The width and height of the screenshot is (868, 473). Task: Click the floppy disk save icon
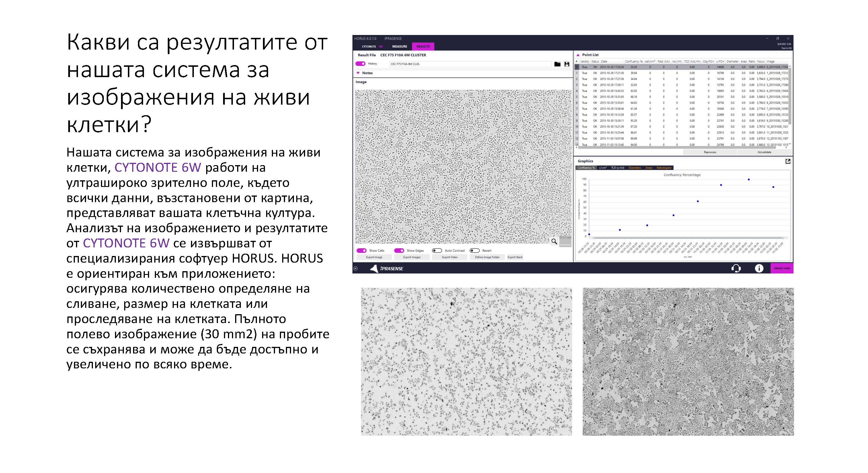pyautogui.click(x=567, y=64)
